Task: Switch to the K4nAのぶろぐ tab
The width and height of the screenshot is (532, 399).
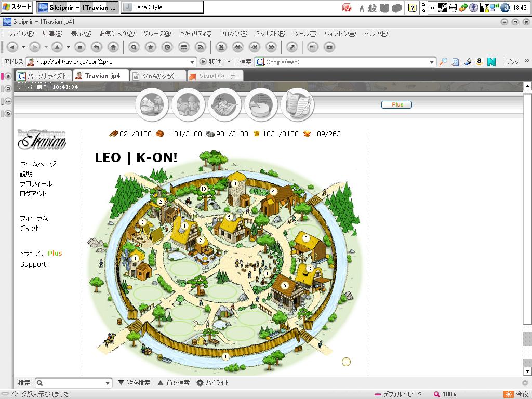Action: [158, 76]
